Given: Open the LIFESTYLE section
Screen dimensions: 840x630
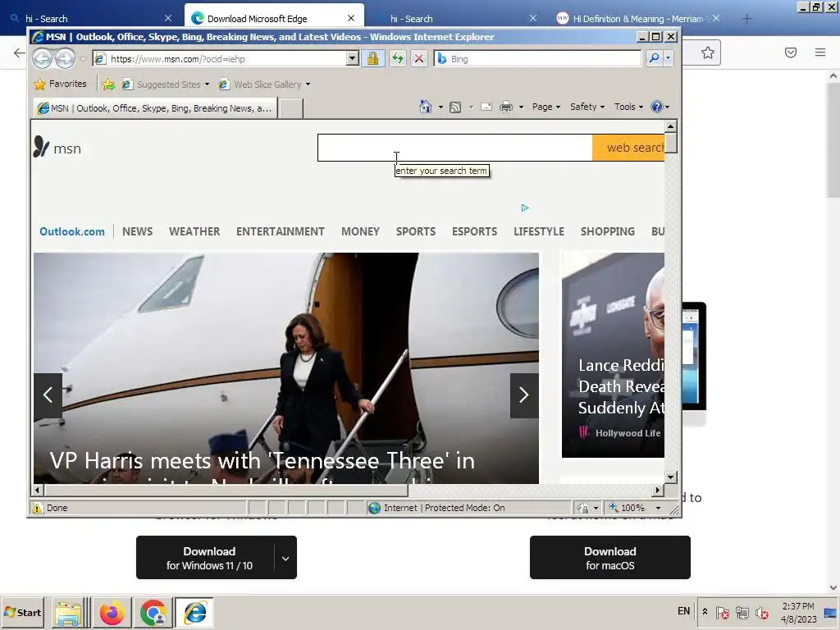Looking at the screenshot, I should (x=539, y=231).
